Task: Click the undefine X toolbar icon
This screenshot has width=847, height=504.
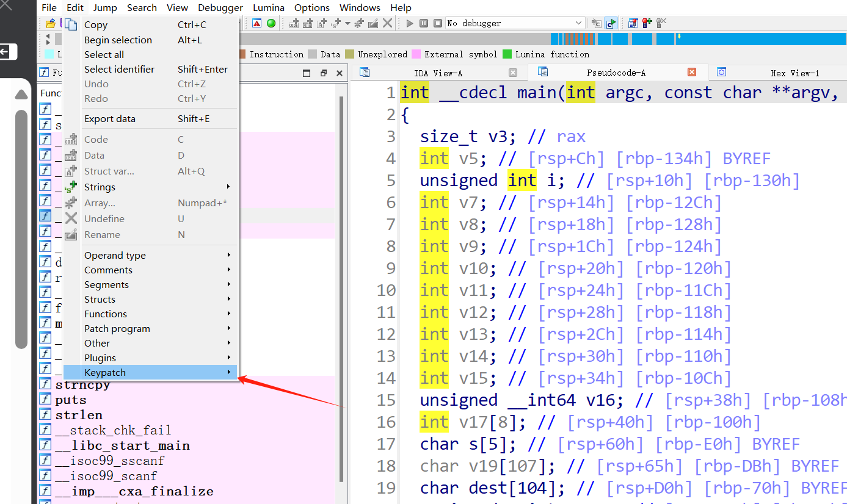Action: 387,23
